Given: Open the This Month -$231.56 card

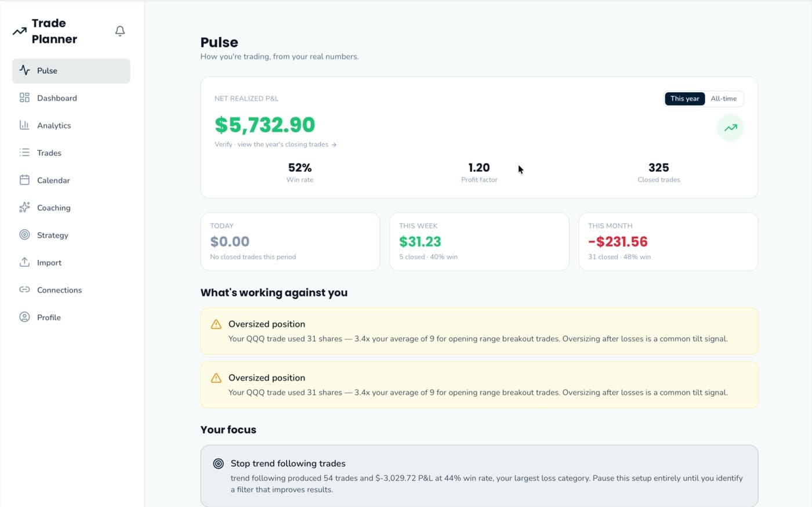Looking at the screenshot, I should (x=668, y=241).
